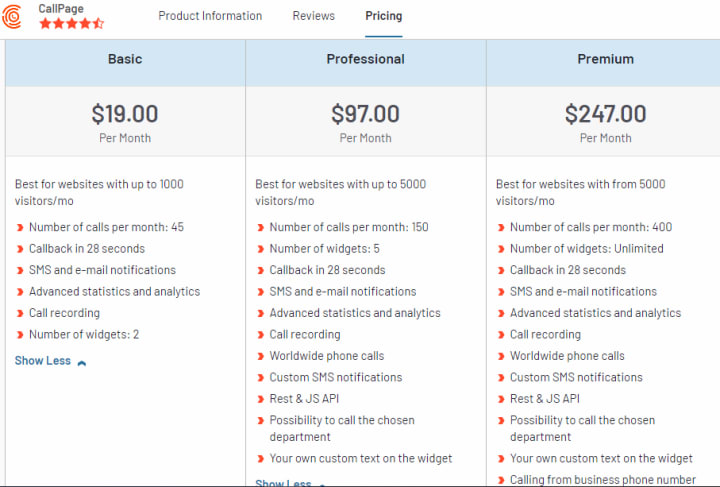Click the CallPage logo icon
This screenshot has height=487, width=720.
(x=13, y=16)
